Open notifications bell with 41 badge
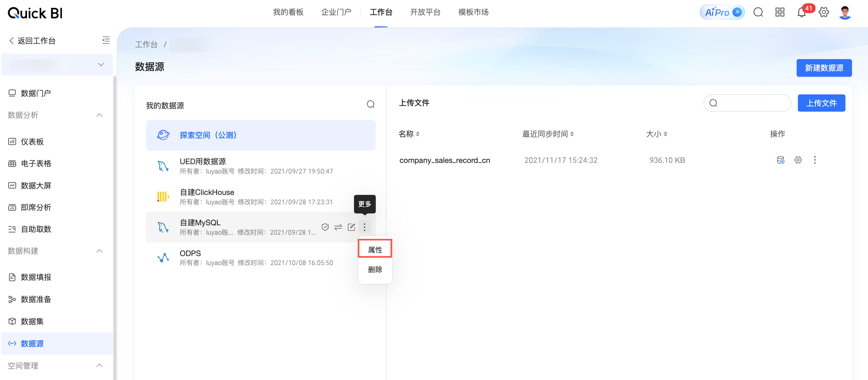 (x=802, y=12)
